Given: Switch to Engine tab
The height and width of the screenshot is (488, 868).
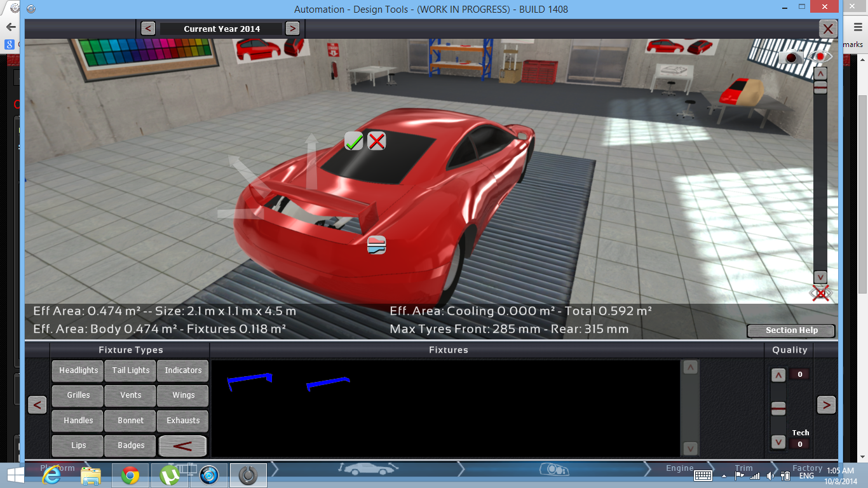Looking at the screenshot, I should [680, 468].
